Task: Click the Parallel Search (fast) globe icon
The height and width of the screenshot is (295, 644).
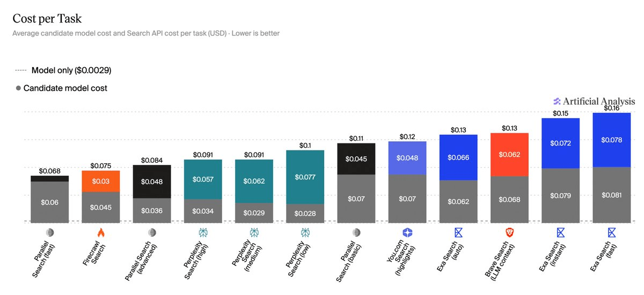Action: pyautogui.click(x=49, y=233)
